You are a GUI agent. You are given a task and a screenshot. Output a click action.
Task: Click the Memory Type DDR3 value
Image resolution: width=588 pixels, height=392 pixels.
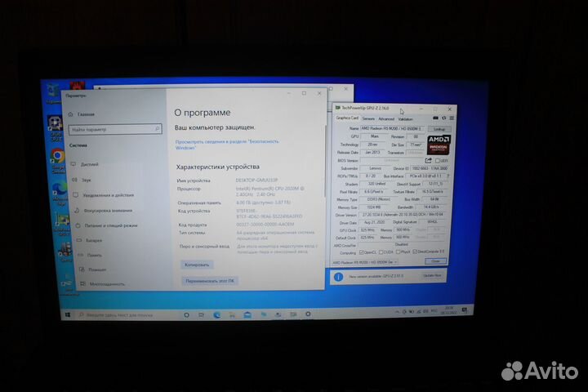(x=378, y=199)
